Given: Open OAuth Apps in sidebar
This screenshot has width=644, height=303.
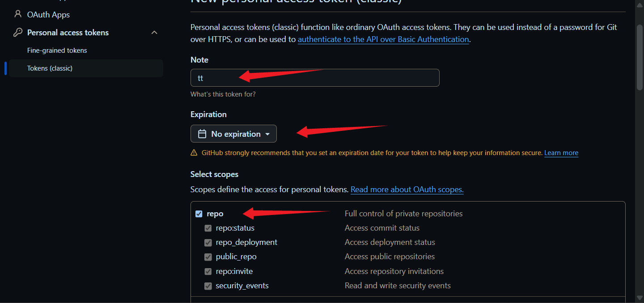Looking at the screenshot, I should pos(48,15).
